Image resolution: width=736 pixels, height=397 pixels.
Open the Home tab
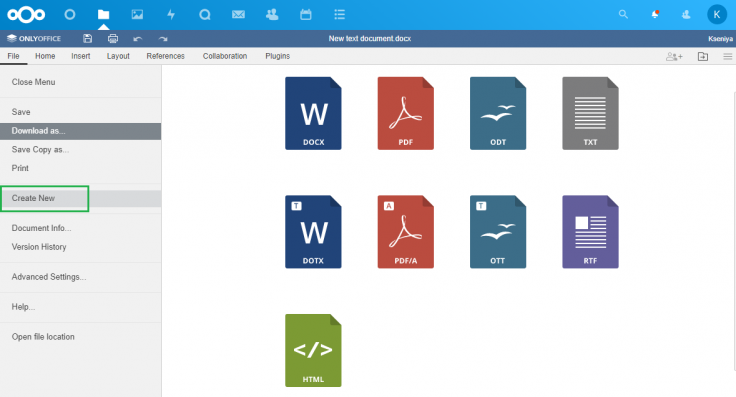tap(45, 56)
